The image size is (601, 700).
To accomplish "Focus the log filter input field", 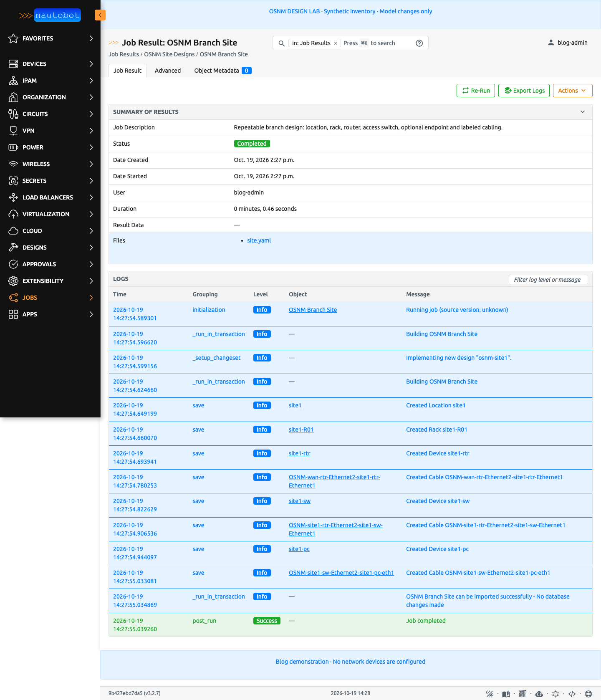I will [548, 280].
